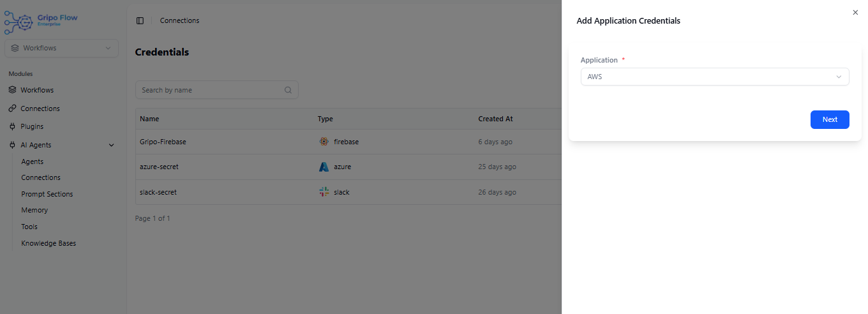Select Prompt Sections under AI Agents
Screen dimensions: 868x314
tap(47, 194)
